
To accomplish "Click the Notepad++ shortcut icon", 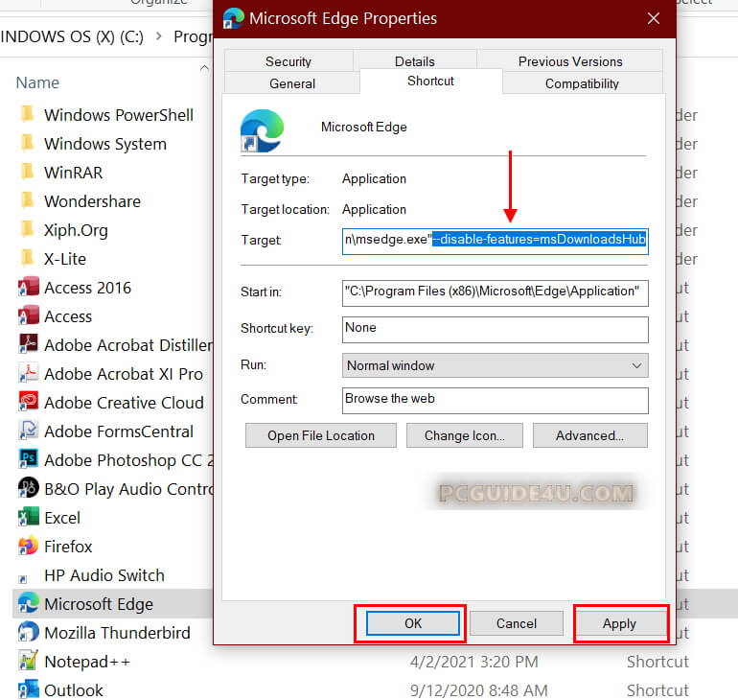I will (28, 661).
